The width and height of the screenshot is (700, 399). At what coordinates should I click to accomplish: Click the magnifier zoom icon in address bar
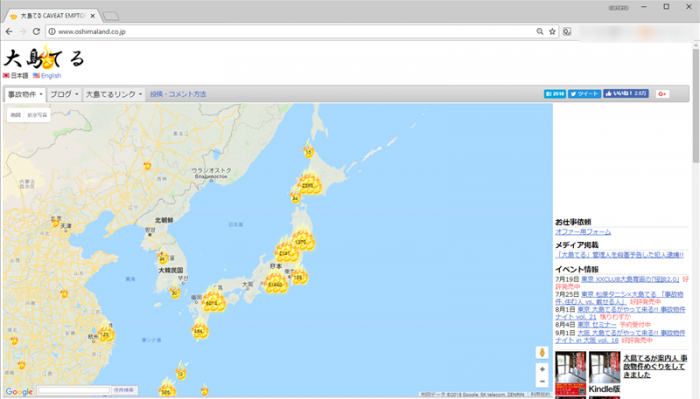(x=540, y=32)
